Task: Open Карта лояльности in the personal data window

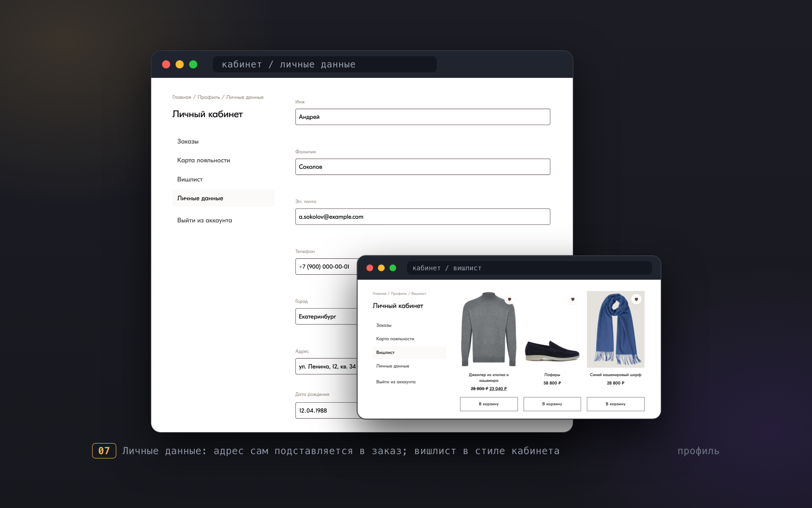Action: pyautogui.click(x=204, y=161)
